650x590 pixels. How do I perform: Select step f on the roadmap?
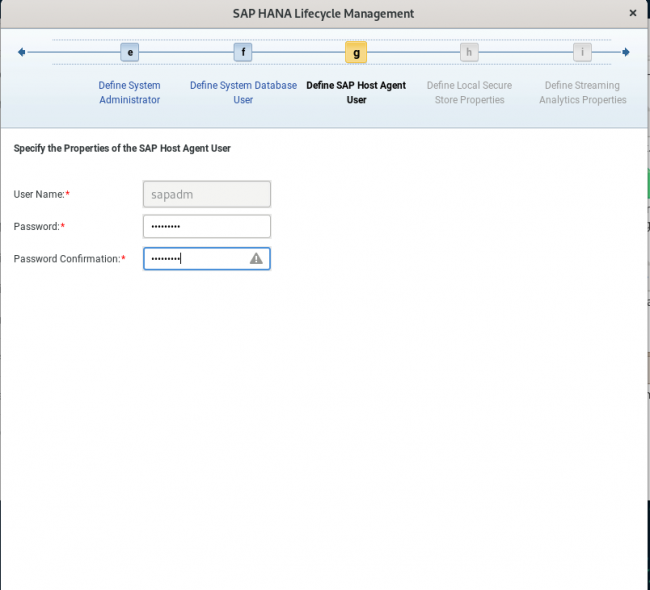click(243, 52)
